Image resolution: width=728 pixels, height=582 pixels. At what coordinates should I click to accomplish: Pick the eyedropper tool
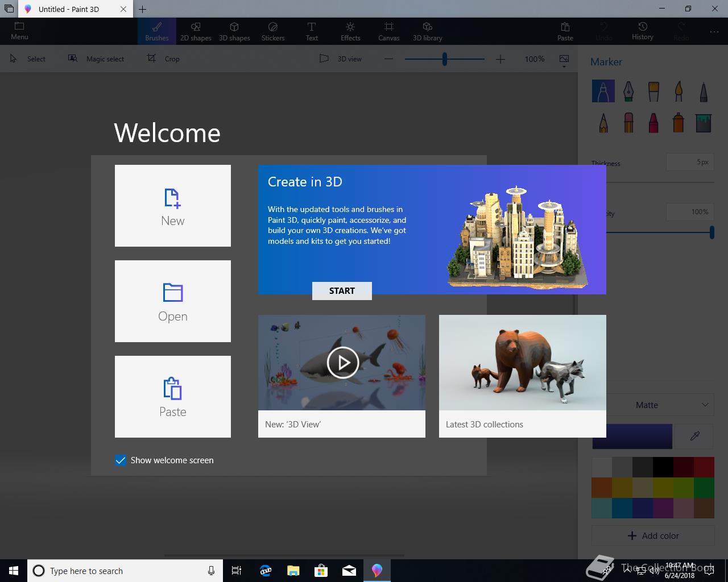click(x=695, y=436)
